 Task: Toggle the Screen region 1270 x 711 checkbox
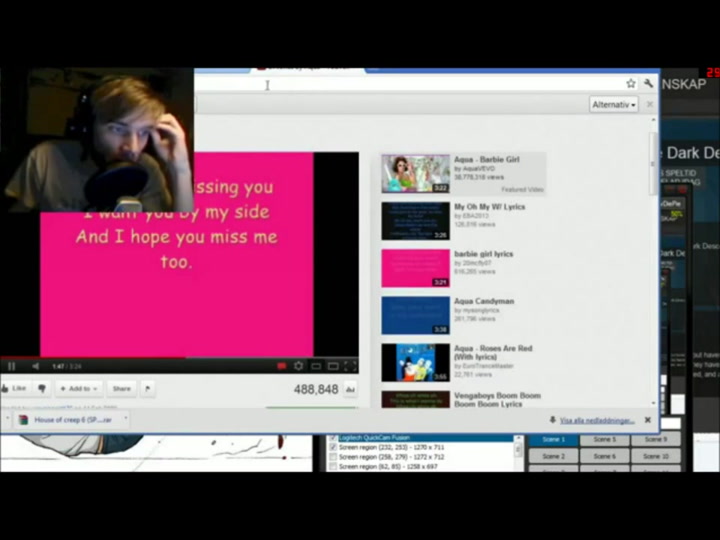(x=333, y=448)
